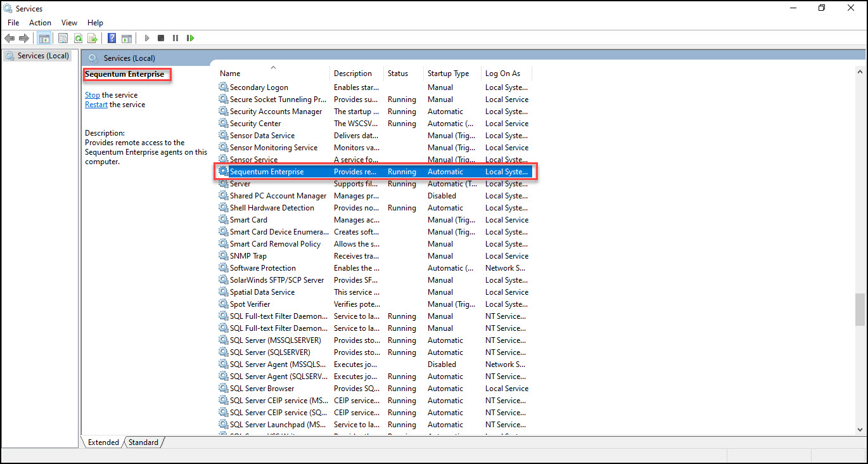Toggle Show/Hide Console Tree toolbar button

click(44, 38)
